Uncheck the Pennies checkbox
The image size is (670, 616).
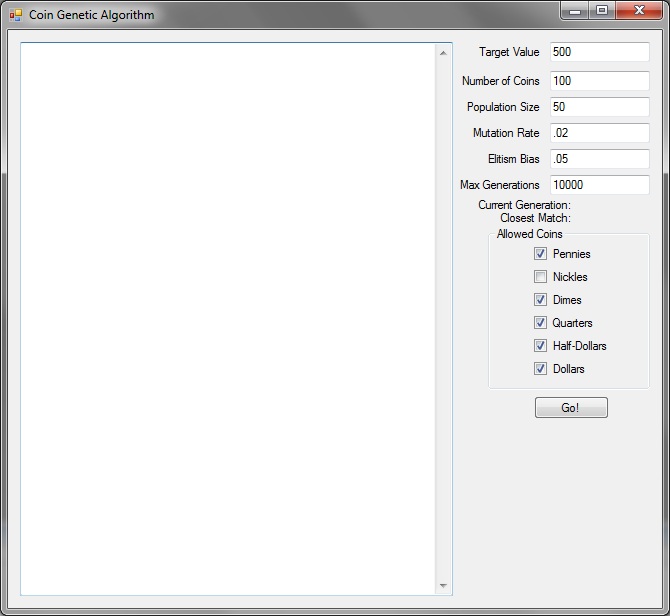pos(541,254)
